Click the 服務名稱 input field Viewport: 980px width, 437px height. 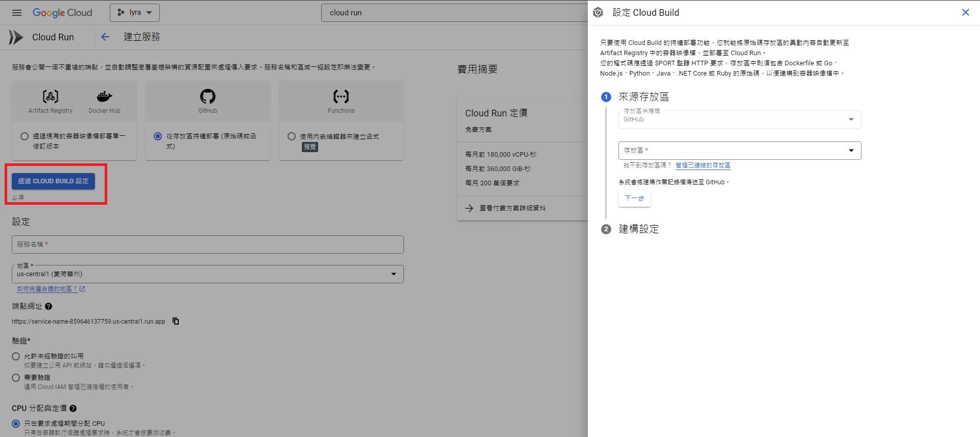coord(208,245)
